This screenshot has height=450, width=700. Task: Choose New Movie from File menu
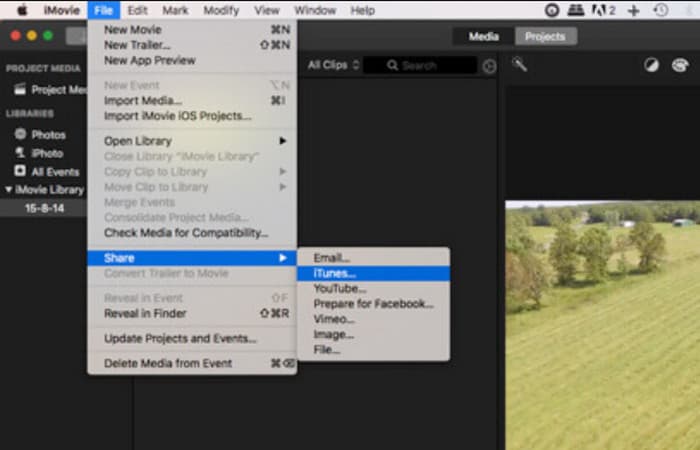pyautogui.click(x=192, y=30)
